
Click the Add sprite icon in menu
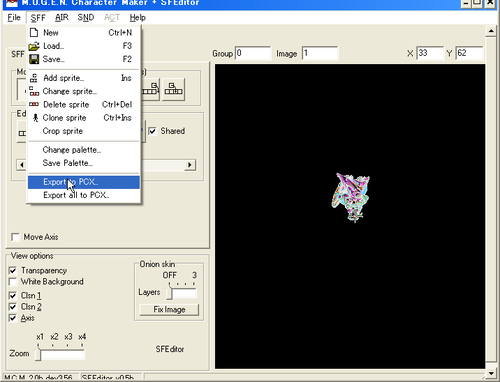coord(34,78)
